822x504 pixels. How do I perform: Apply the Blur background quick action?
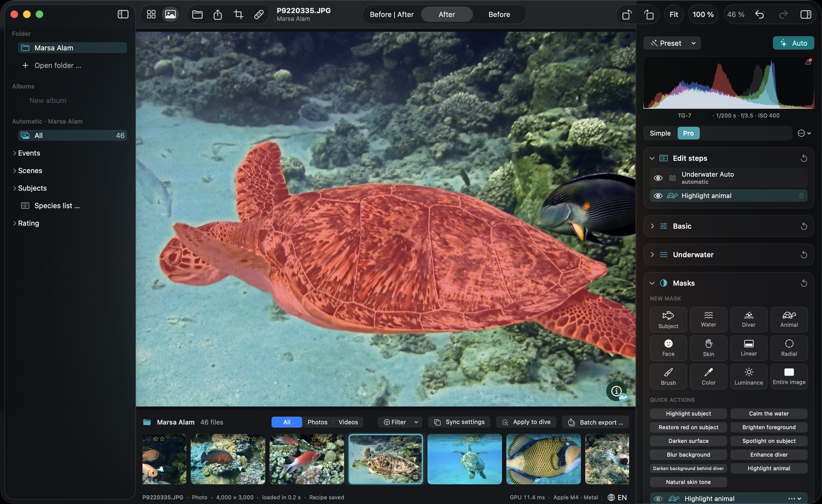(688, 455)
